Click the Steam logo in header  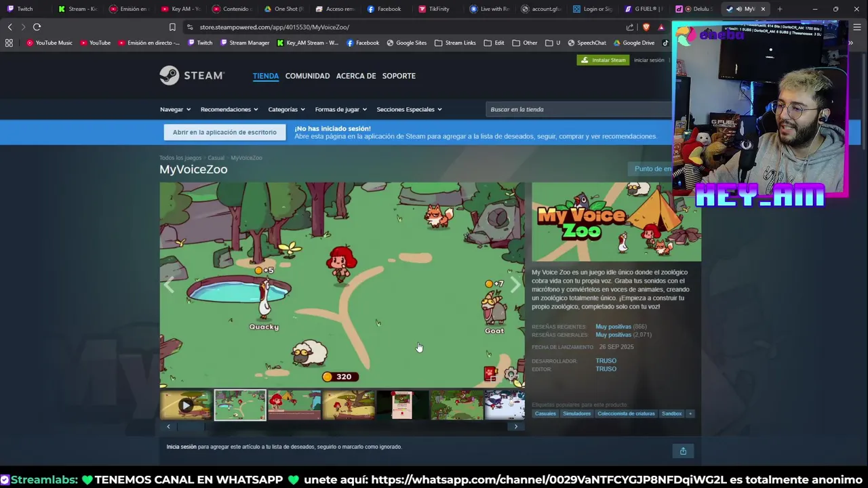coord(192,75)
